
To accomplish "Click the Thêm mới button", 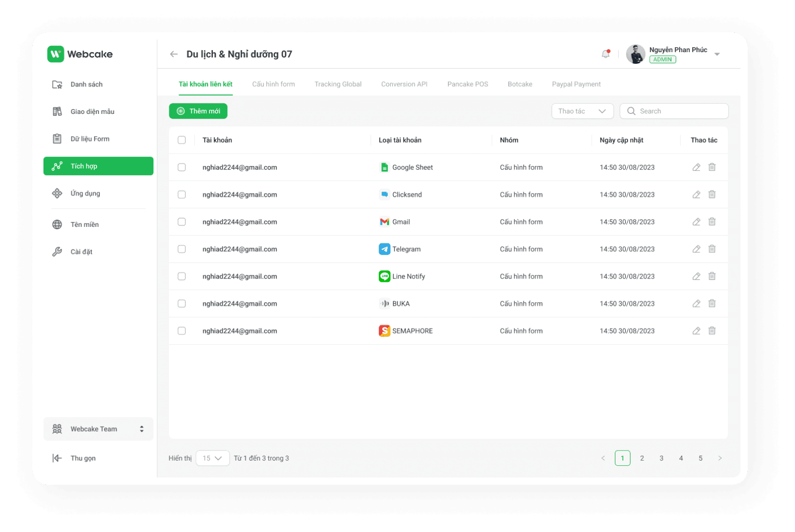I will point(198,111).
